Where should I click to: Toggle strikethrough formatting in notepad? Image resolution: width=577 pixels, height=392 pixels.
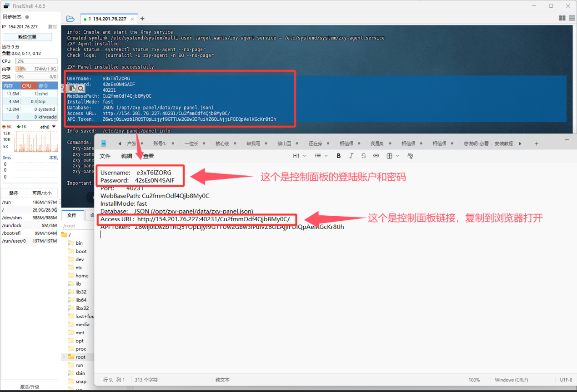pos(363,156)
